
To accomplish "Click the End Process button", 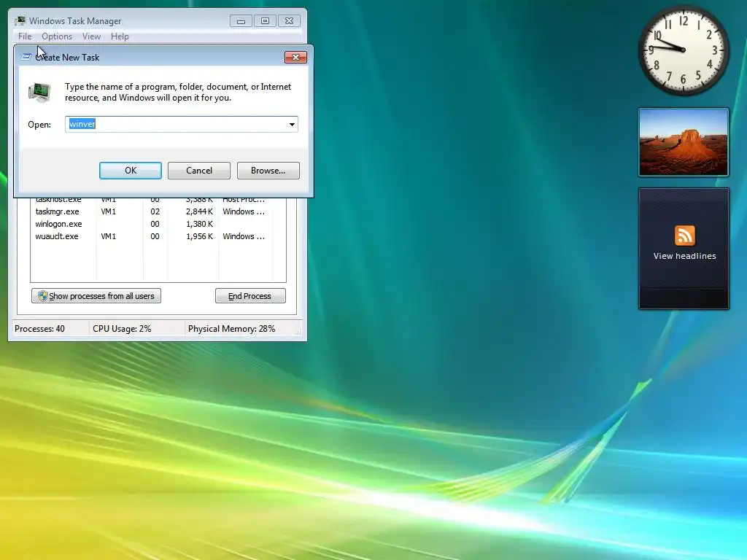I will tap(251, 296).
